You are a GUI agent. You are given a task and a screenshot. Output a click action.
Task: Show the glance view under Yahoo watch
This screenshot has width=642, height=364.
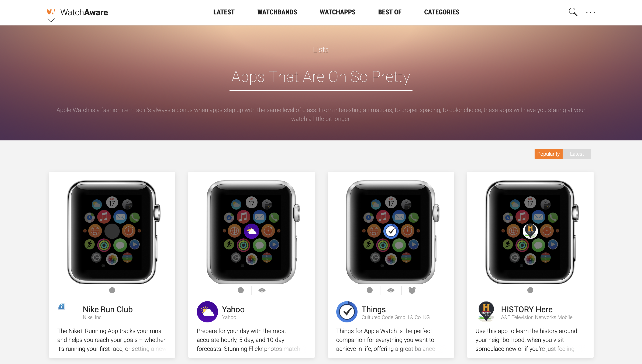[262, 290]
